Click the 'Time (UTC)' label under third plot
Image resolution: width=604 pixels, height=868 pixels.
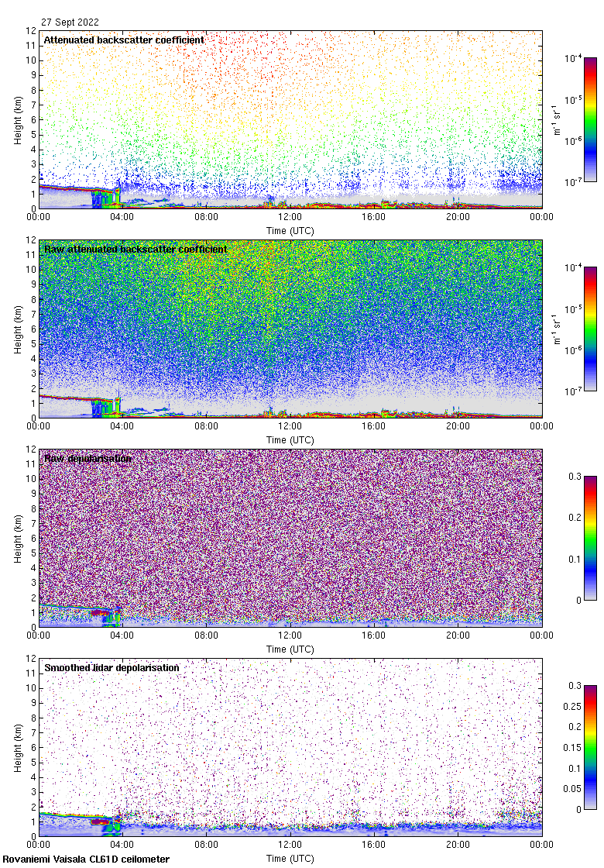290,649
